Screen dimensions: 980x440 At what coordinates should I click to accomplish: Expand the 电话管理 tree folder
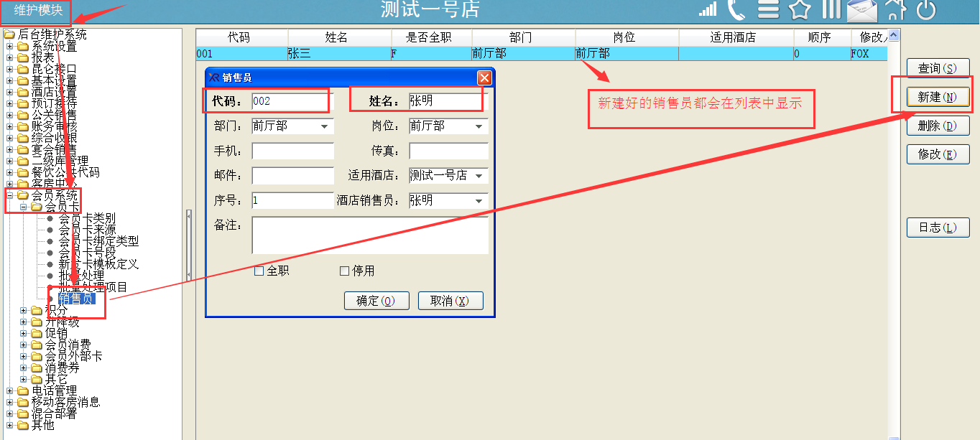click(x=10, y=391)
